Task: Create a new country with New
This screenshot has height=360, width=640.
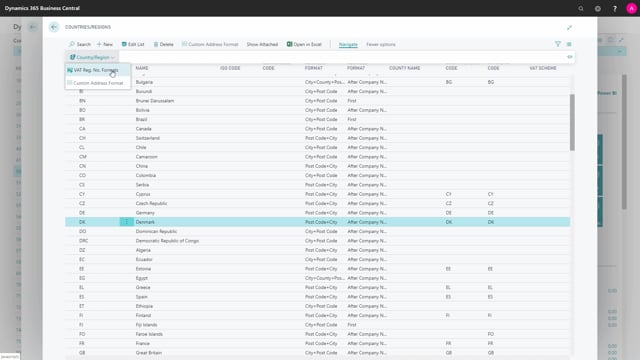Action: (105, 44)
